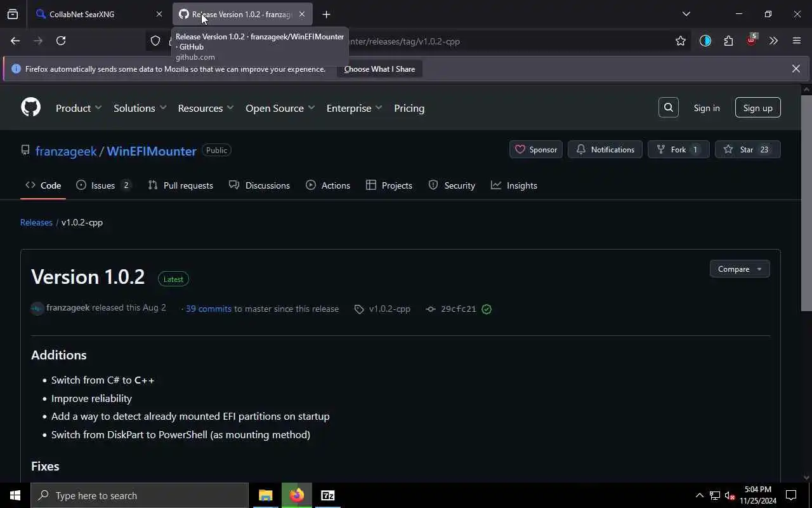Expand the Product menu

pos(79,108)
